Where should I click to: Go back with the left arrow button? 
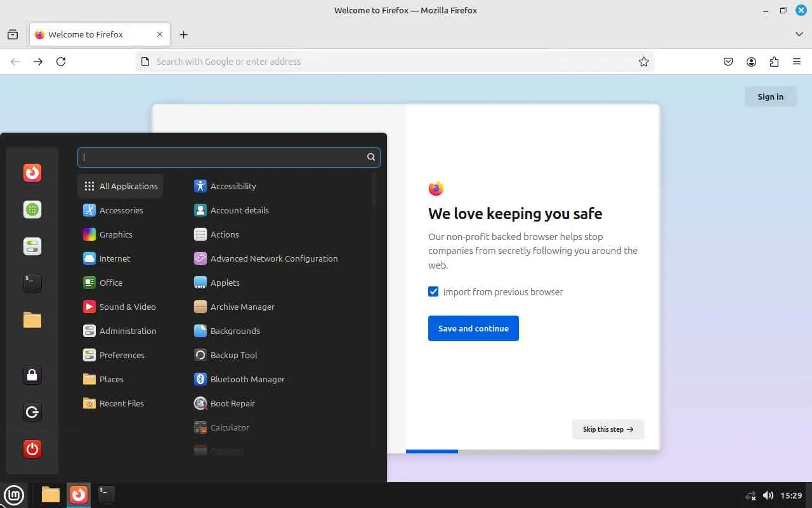click(15, 62)
